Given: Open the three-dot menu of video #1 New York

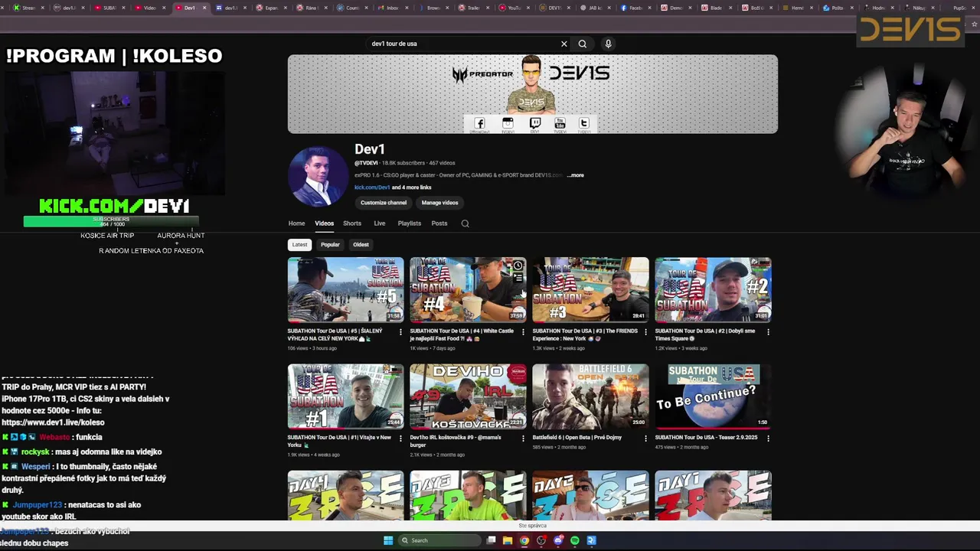Looking at the screenshot, I should pyautogui.click(x=400, y=439).
